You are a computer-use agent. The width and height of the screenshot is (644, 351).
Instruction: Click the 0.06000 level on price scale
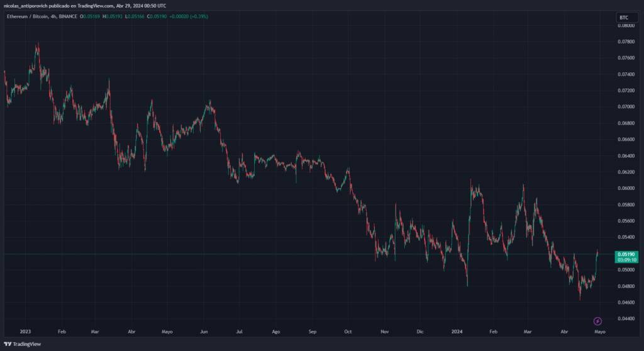click(625, 188)
